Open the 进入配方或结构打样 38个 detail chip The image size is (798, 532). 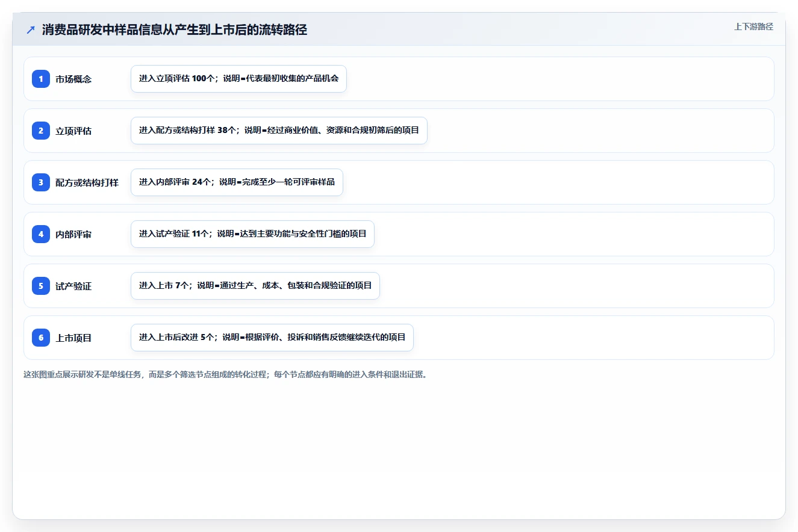pyautogui.click(x=279, y=131)
